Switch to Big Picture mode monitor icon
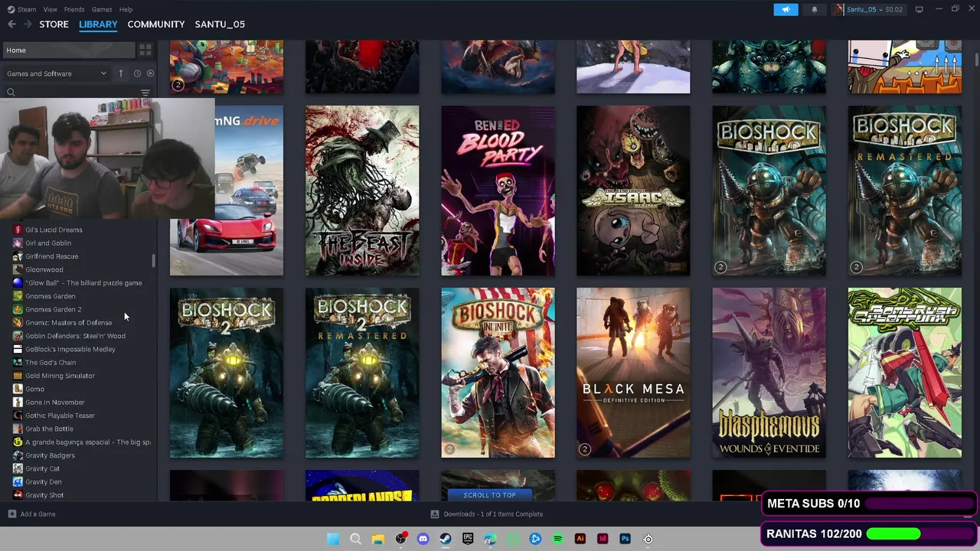980x551 pixels. click(919, 9)
